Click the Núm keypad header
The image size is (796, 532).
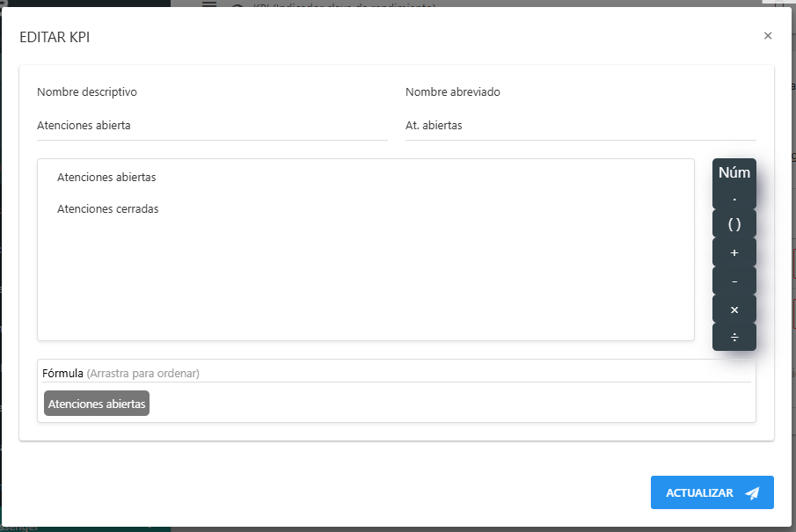click(x=734, y=171)
